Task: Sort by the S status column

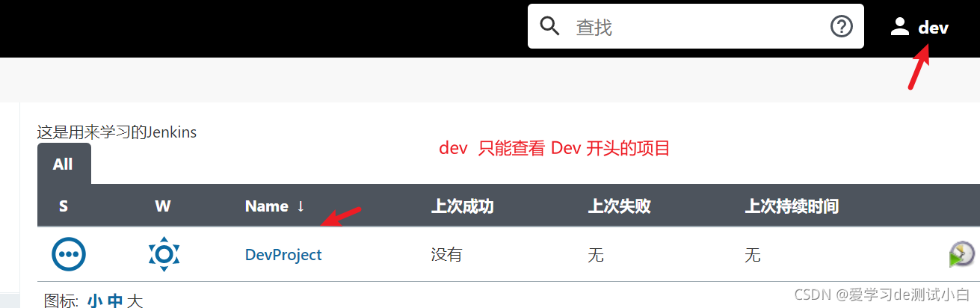Action: tap(64, 206)
